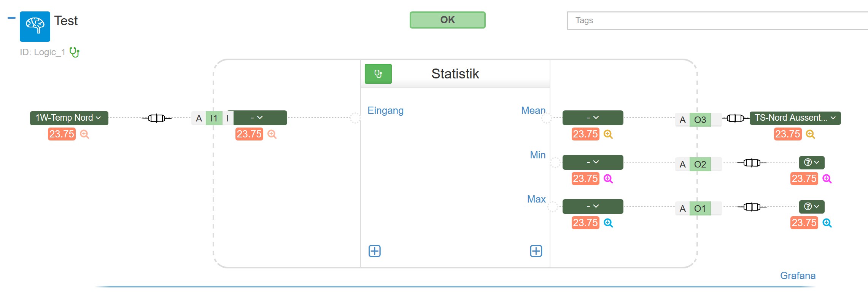868x300 pixels.
Task: Click blue magnifier under Max output value
Action: (x=608, y=223)
